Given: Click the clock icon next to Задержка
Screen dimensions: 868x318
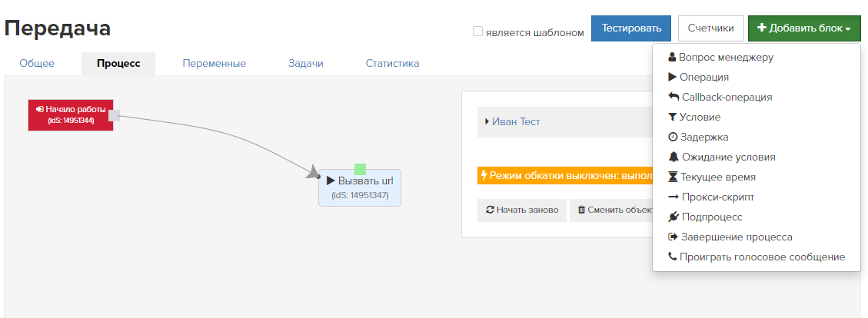Looking at the screenshot, I should click(x=673, y=137).
